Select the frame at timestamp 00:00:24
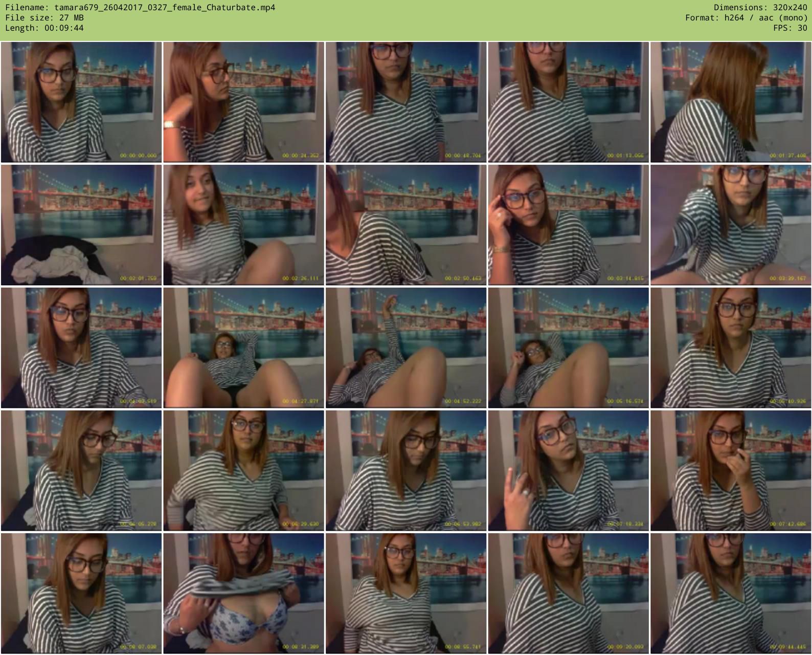812x655 pixels. (243, 102)
